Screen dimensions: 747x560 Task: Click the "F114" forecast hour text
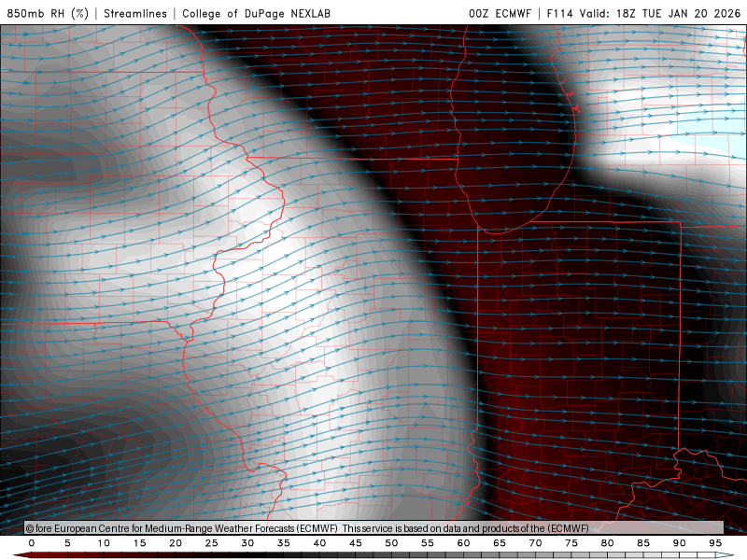tap(559, 13)
